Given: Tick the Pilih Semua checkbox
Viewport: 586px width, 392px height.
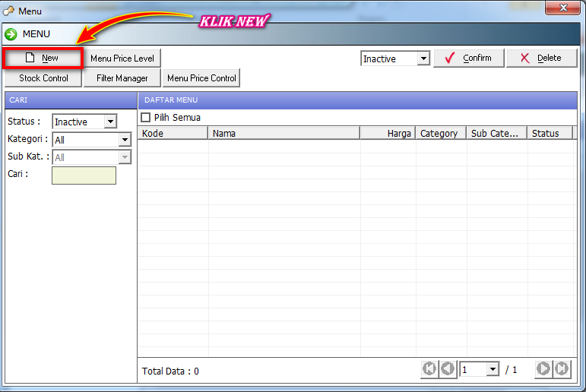Looking at the screenshot, I should 146,117.
